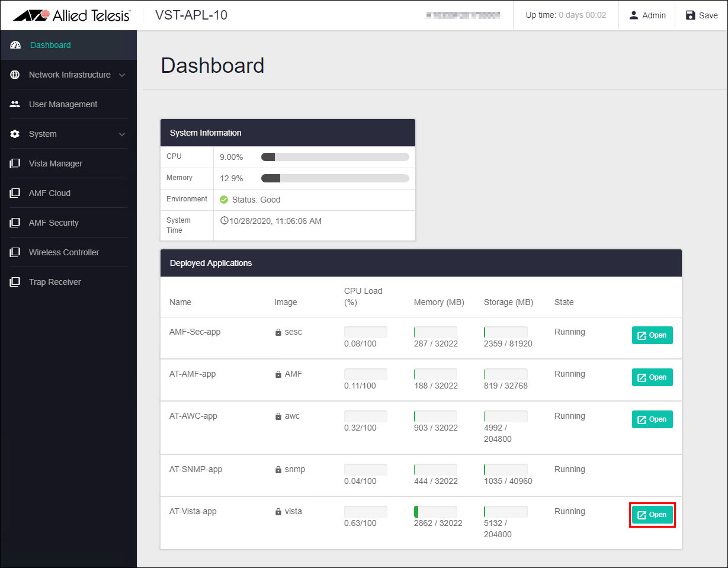This screenshot has height=568, width=728.
Task: Select AMF Security in the sidebar
Action: click(x=54, y=223)
